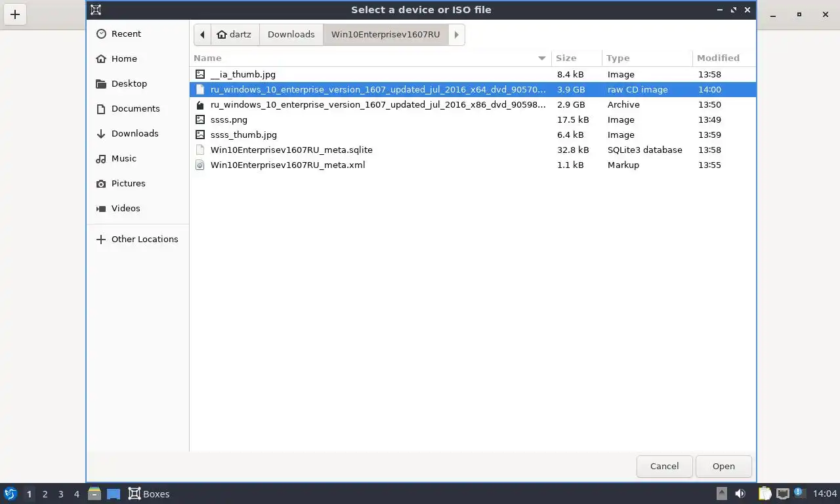Go to the Downloads path bar button

pos(291,34)
